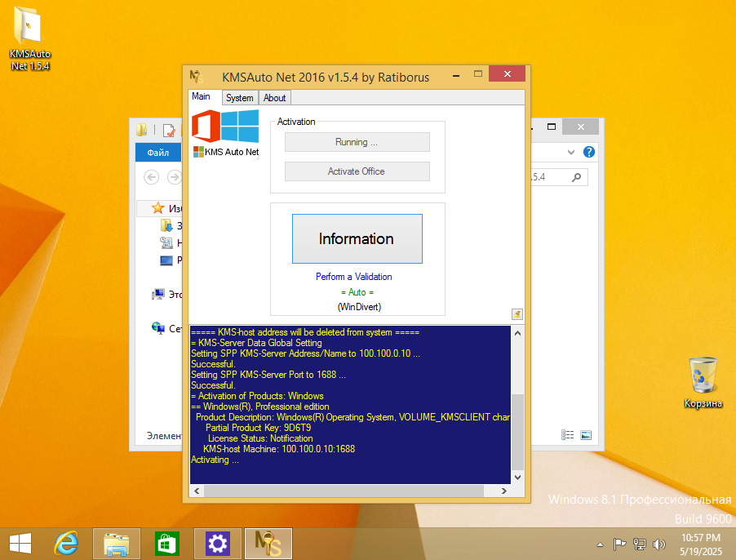736x560 pixels.
Task: Open PC Settings via the gear taskbar icon
Action: (x=217, y=542)
